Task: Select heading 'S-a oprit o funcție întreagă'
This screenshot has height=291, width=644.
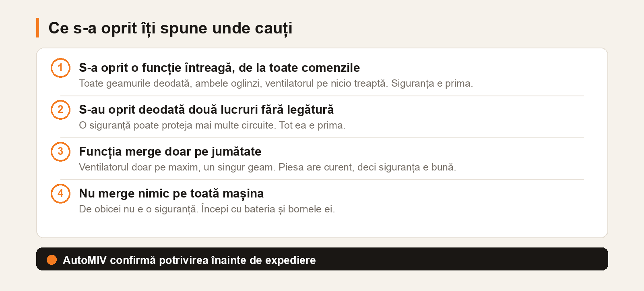Action: (x=219, y=68)
